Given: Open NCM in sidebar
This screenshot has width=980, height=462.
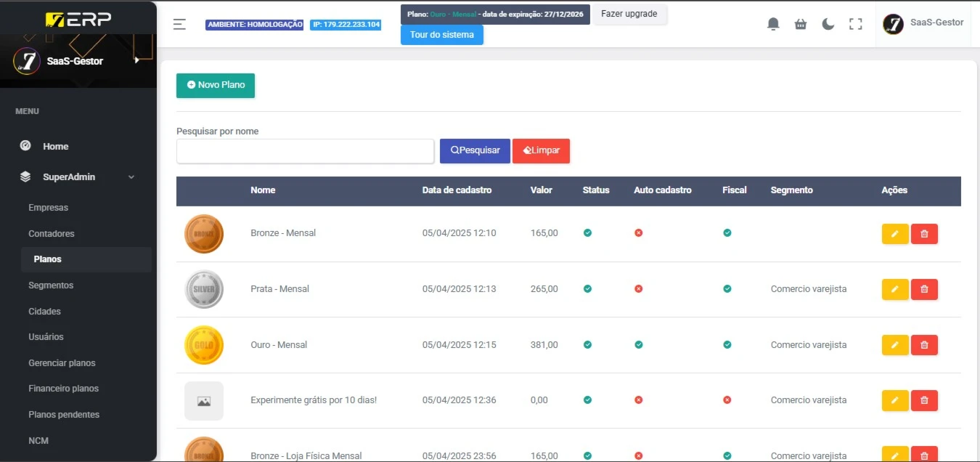Looking at the screenshot, I should [x=38, y=441].
